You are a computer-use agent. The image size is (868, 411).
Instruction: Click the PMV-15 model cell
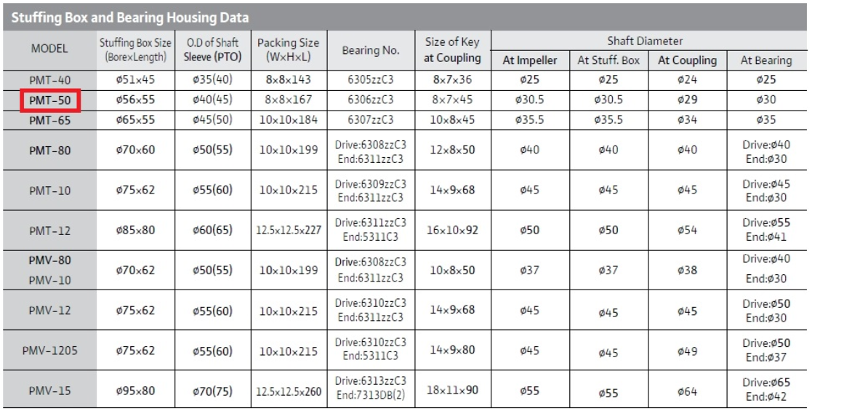(50, 391)
